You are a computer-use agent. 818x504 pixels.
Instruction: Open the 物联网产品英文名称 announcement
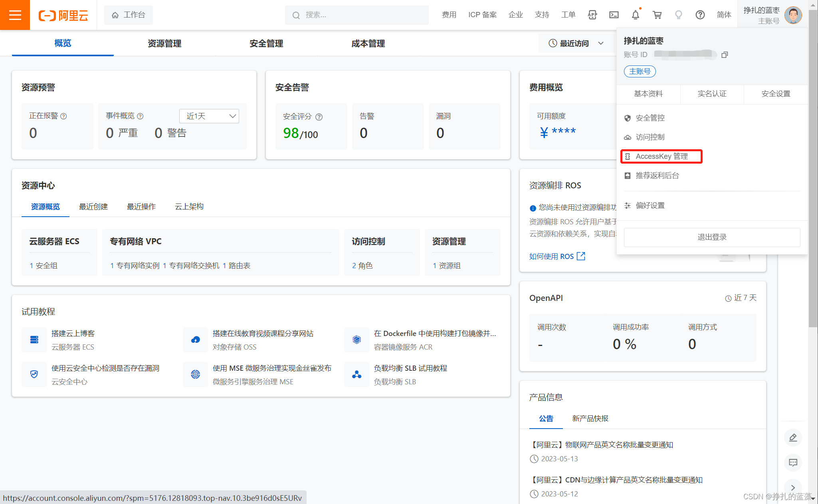[x=601, y=445]
